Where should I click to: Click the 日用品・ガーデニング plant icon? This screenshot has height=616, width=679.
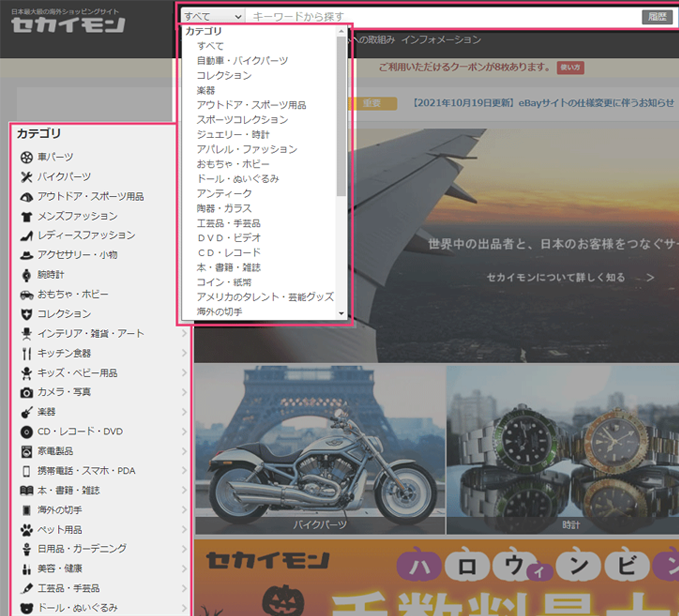[x=26, y=549]
